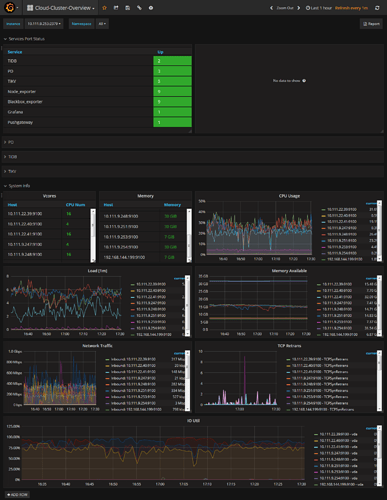Open the Memory panel title menu
The width and height of the screenshot is (387, 500).
145,196
